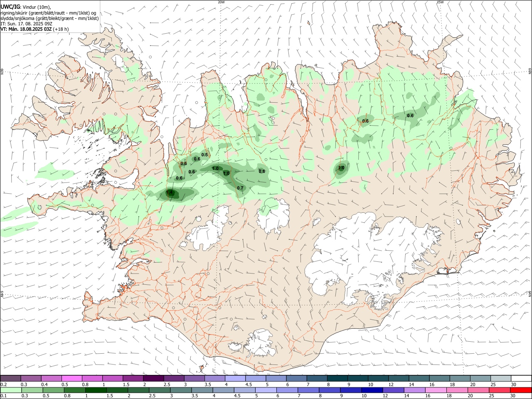
Task: Select the lower legend swatch starting at 0.3
Action: tap(32, 390)
